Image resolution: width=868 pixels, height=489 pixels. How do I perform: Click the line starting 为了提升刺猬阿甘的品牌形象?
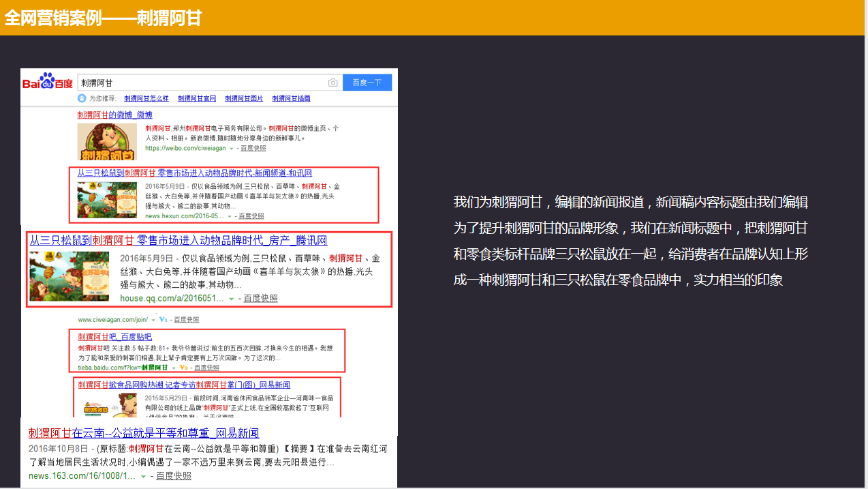click(x=631, y=228)
